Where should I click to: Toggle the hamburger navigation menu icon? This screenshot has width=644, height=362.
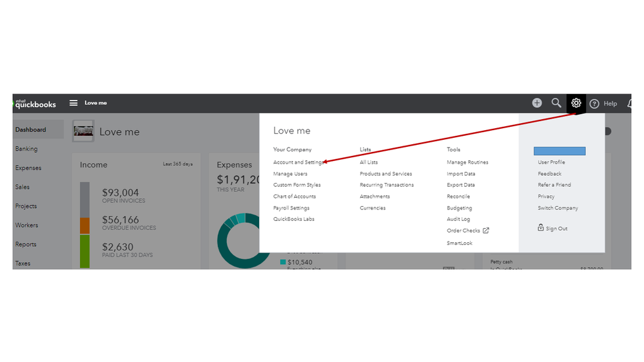pyautogui.click(x=73, y=103)
